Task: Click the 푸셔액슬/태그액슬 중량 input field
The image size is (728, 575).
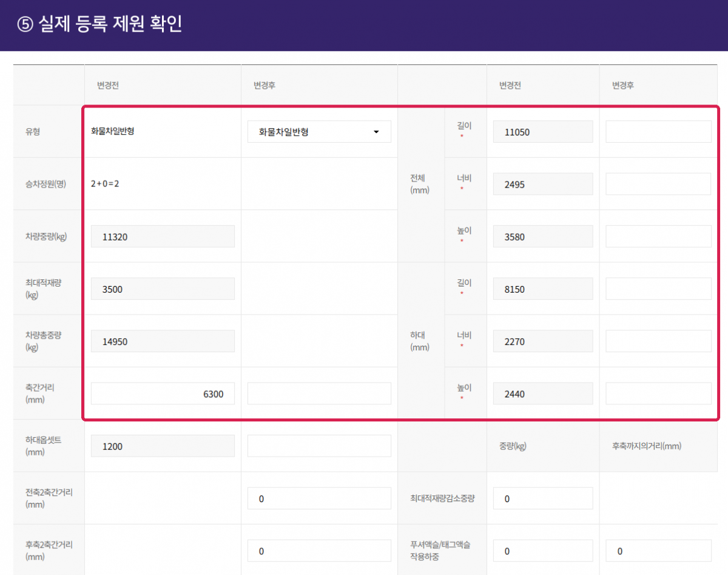Action: 543,551
